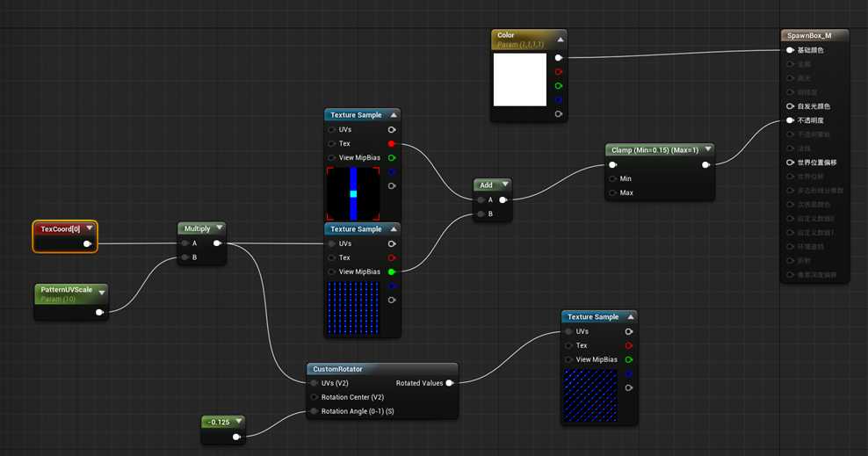Click the Multiply node output pin

click(217, 243)
